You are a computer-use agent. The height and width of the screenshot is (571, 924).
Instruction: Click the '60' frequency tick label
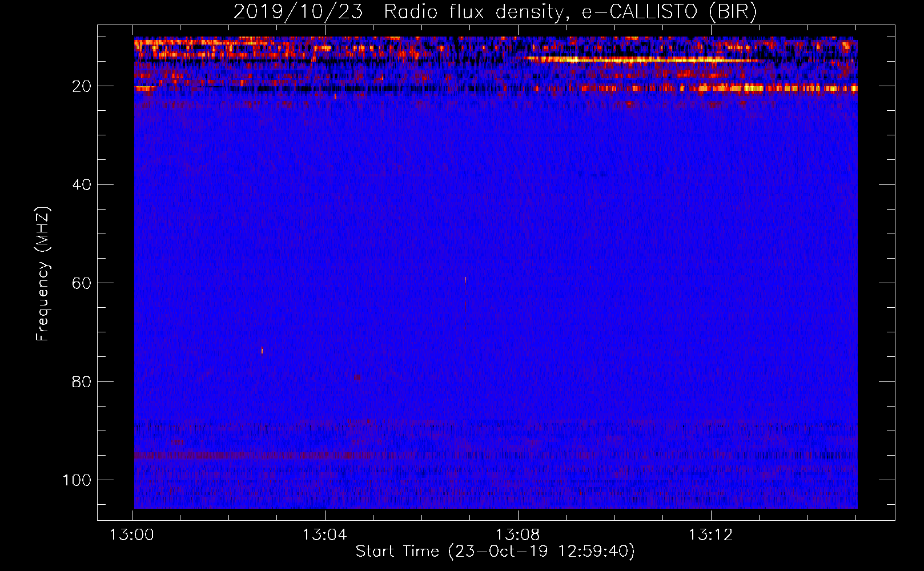pyautogui.click(x=82, y=283)
